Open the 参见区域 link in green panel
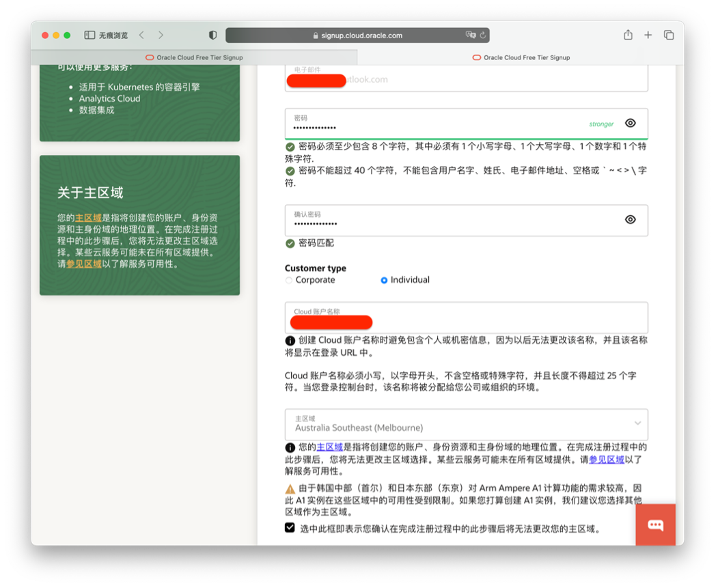Screen dimensions: 718x588 click(84, 264)
